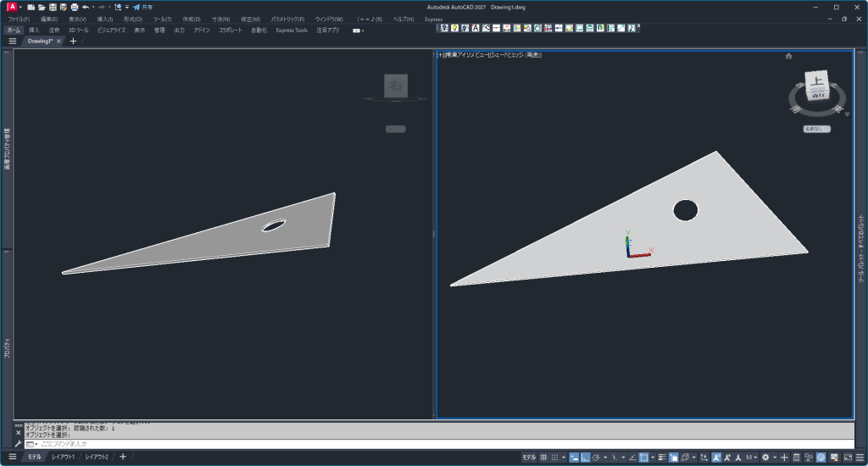The height and width of the screenshot is (466, 868).
Task: Click the application menu A logo
Action: point(12,7)
